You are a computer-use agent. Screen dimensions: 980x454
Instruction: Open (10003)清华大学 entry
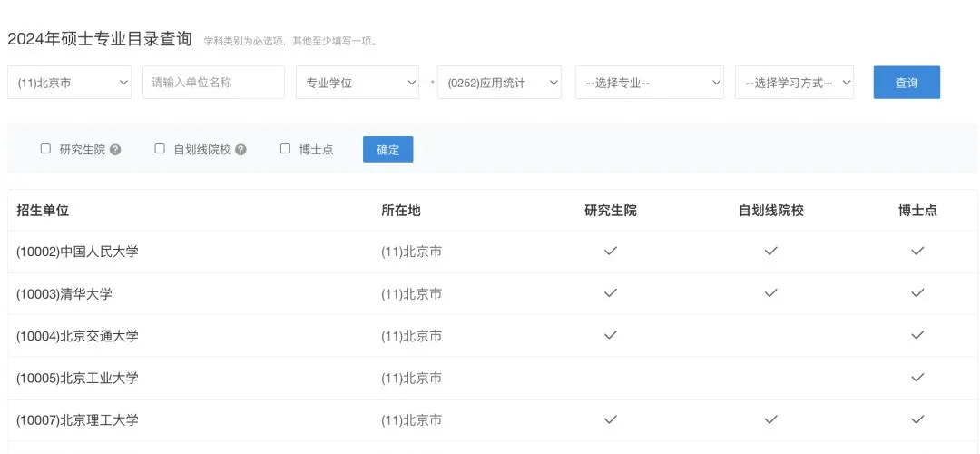(64, 294)
